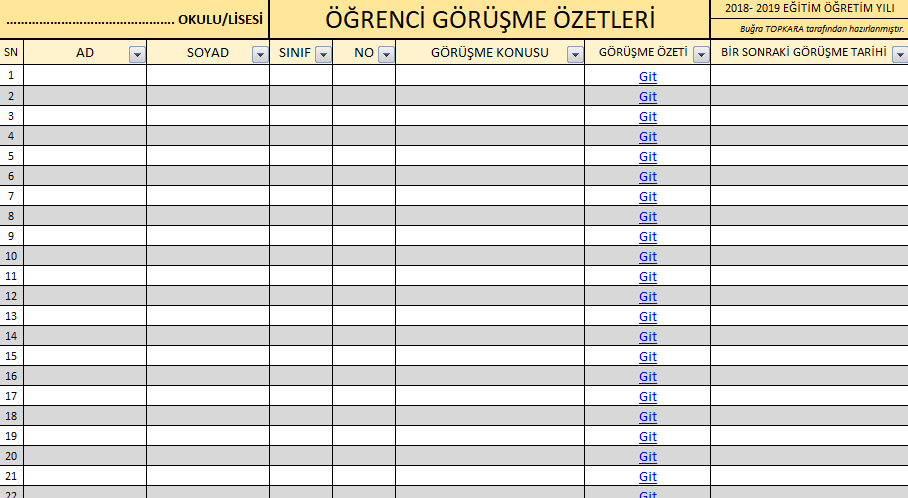The width and height of the screenshot is (908, 498).
Task: Expand the SINIF column filter arrow
Action: click(323, 55)
